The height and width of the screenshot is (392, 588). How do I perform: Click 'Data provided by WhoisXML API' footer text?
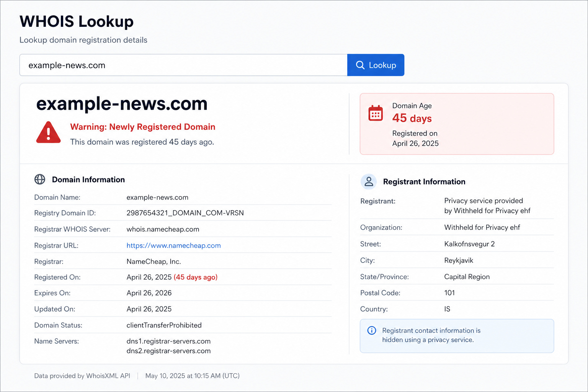[82, 376]
